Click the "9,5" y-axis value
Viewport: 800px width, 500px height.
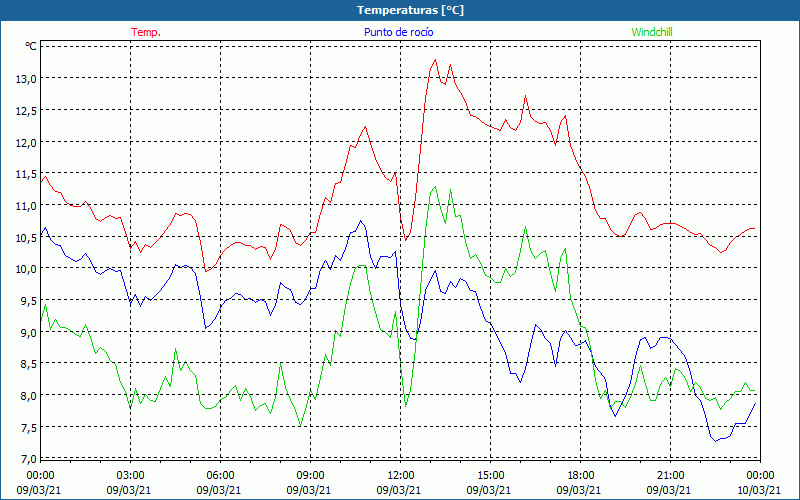click(x=29, y=301)
